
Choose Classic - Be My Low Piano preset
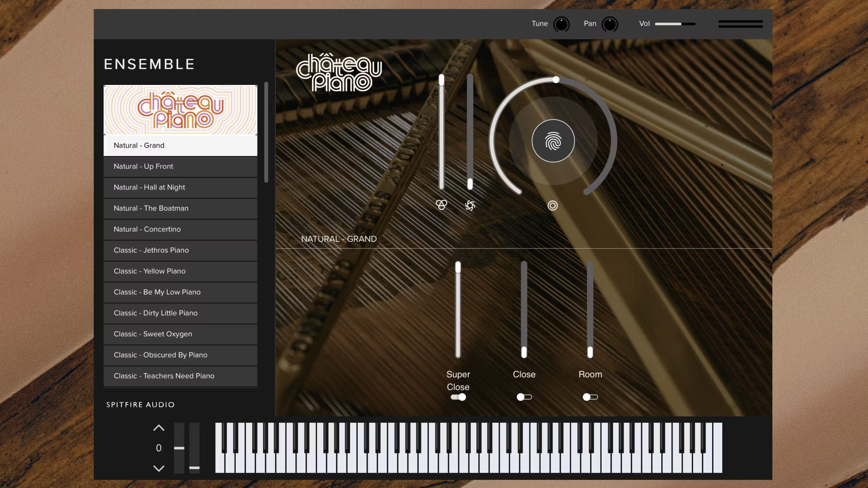click(180, 292)
